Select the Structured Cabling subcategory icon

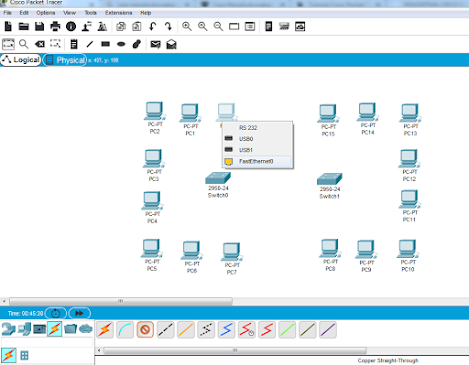point(24,356)
